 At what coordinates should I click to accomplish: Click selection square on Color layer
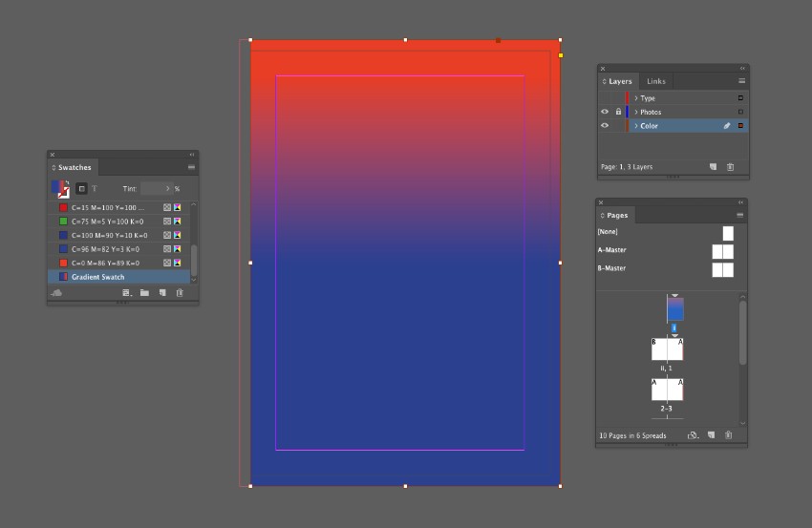coord(740,126)
